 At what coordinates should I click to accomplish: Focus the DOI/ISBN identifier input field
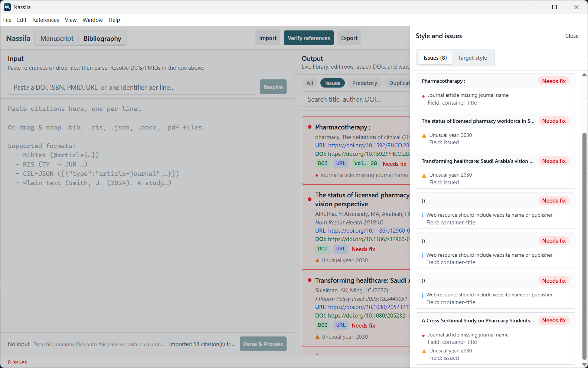click(132, 87)
